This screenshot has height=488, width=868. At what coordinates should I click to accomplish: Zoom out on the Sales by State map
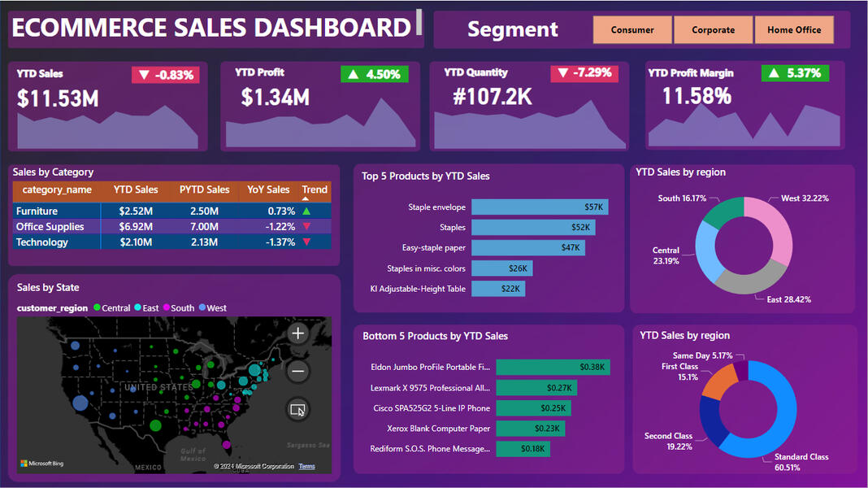tap(298, 372)
